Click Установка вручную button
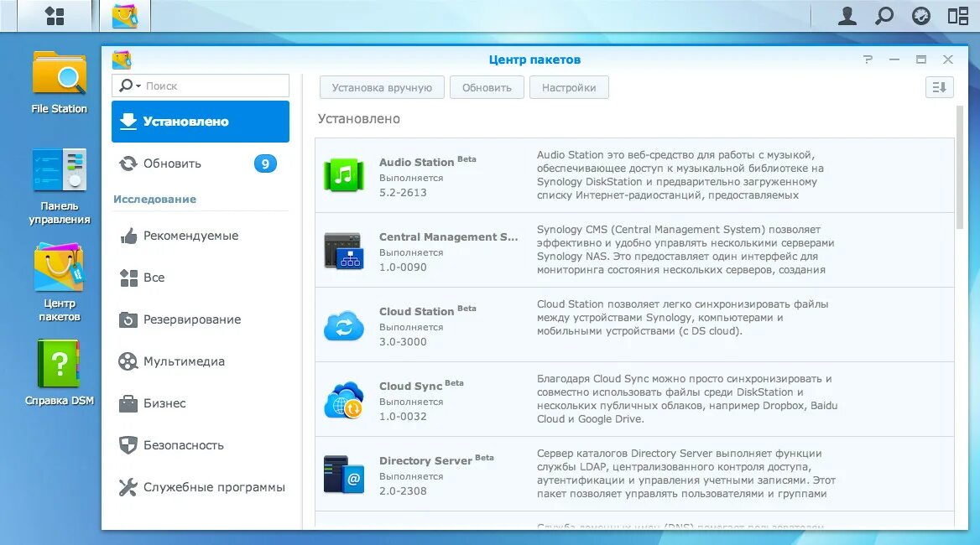The height and width of the screenshot is (545, 980). pos(382,87)
